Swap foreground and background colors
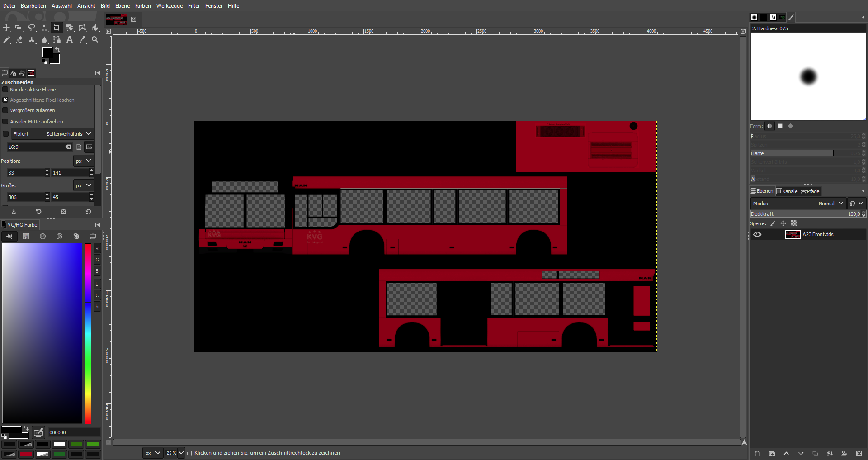868x460 pixels. point(57,50)
